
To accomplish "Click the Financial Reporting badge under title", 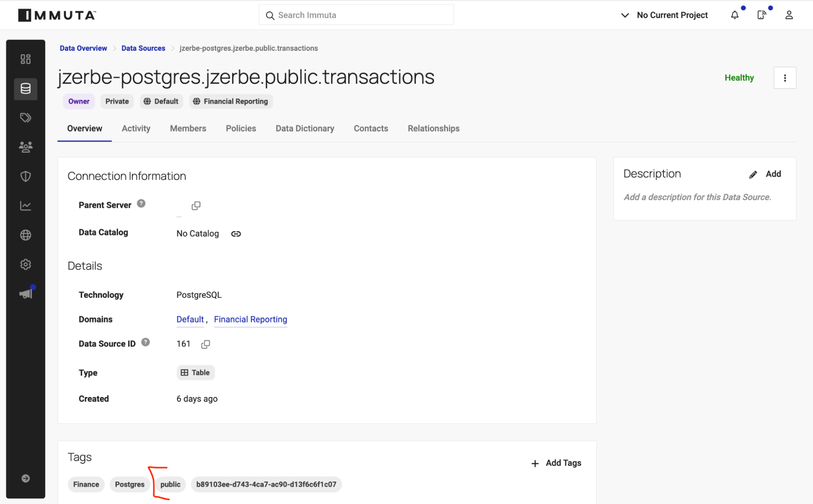I will point(231,101).
